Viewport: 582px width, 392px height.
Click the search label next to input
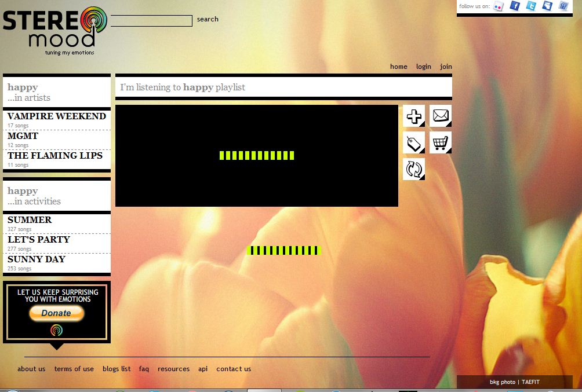click(x=208, y=19)
